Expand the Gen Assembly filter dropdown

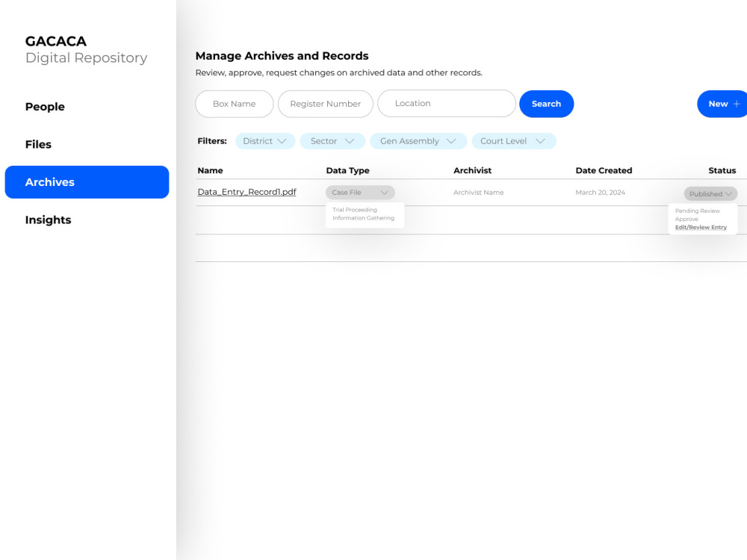[x=418, y=141]
